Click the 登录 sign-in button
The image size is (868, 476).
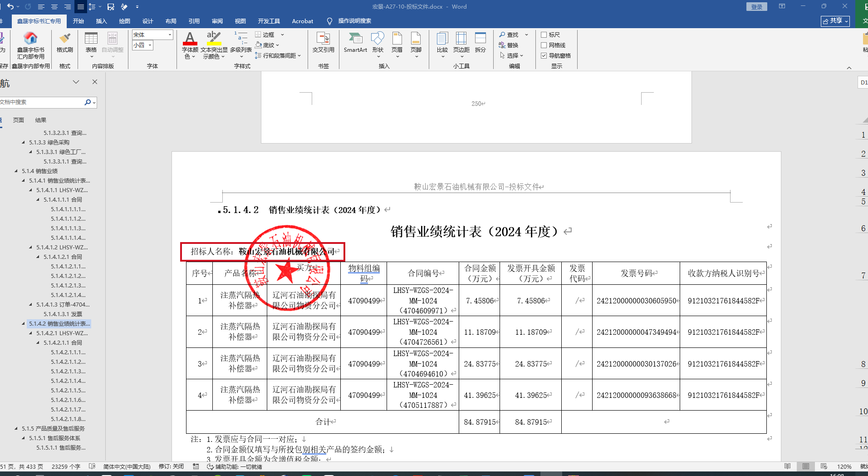coord(756,7)
